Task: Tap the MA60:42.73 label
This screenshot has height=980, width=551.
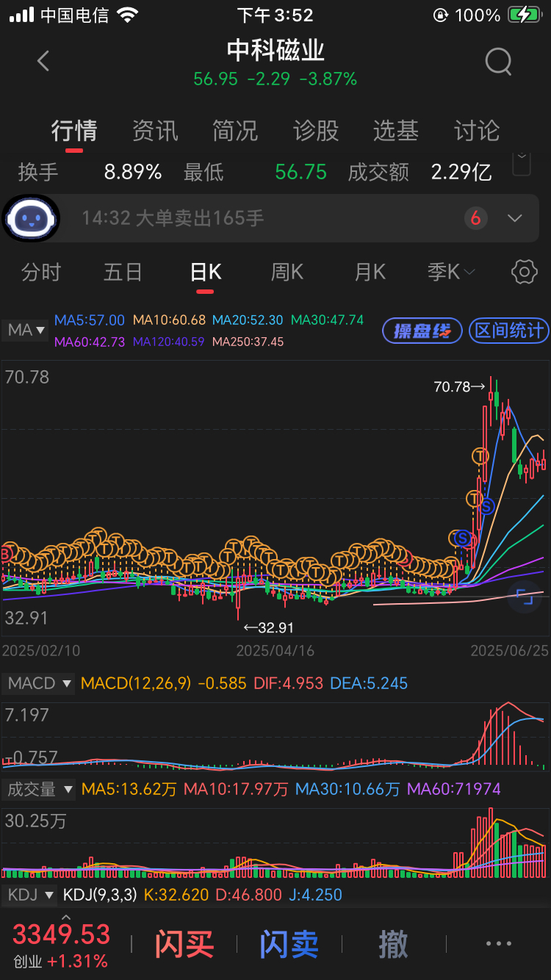Action: (90, 342)
